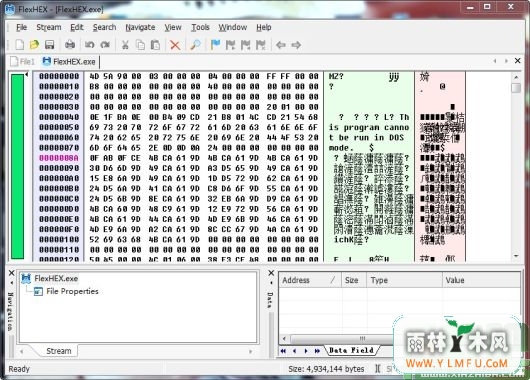Close the Navigation panel
This screenshot has height=380, width=530.
click(11, 272)
